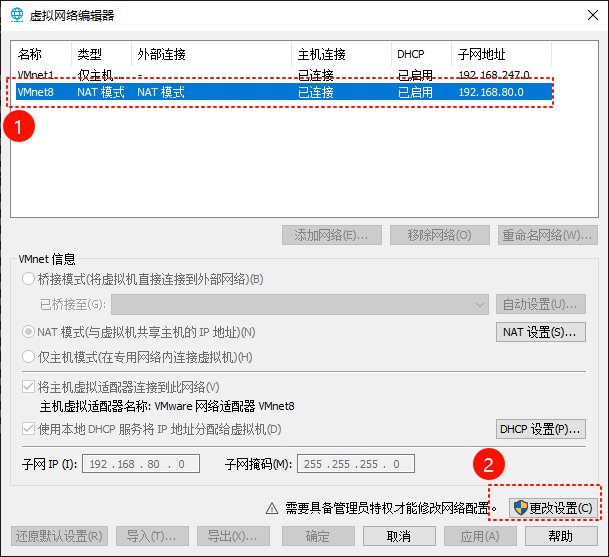This screenshot has height=557, width=609.
Task: Click the 192.168.80.0 subnet cell
Action: pos(491,92)
